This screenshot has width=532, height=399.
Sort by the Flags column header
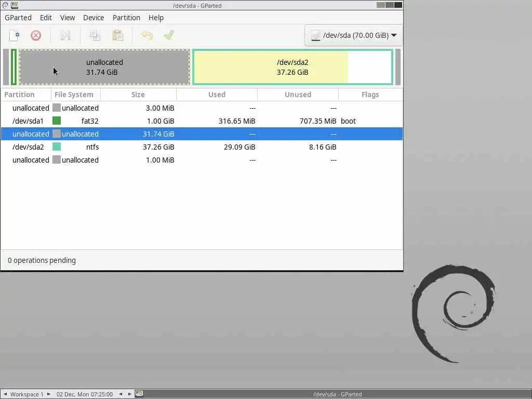click(370, 95)
